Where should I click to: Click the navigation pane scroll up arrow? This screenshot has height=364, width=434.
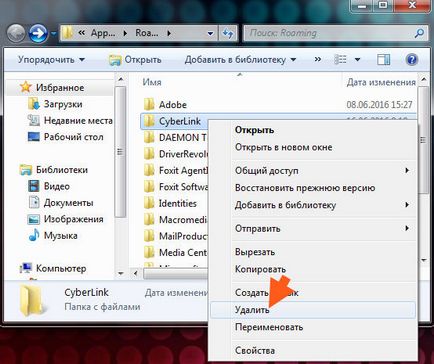pos(121,79)
